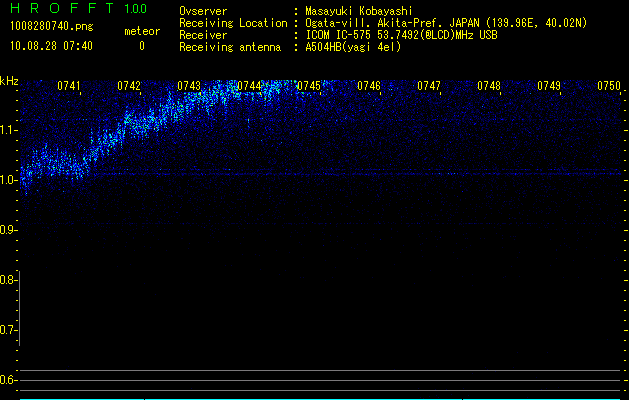Click the Receiving Location value text
This screenshot has height=400, width=629.
click(x=446, y=23)
